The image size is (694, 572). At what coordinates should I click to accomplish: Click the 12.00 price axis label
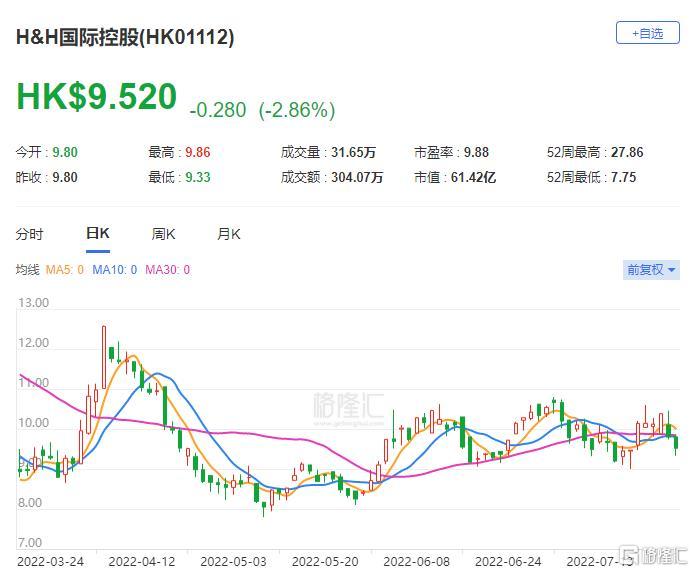(x=33, y=343)
